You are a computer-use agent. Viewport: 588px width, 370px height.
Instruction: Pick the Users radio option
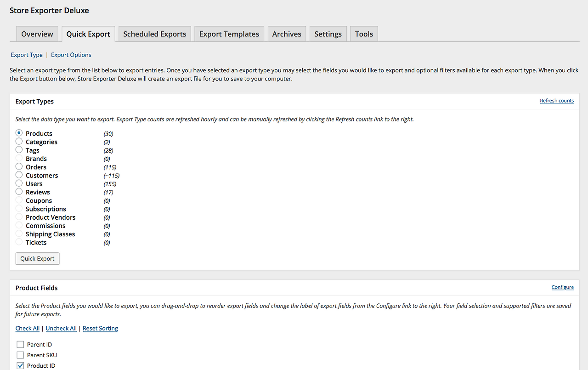(x=19, y=183)
